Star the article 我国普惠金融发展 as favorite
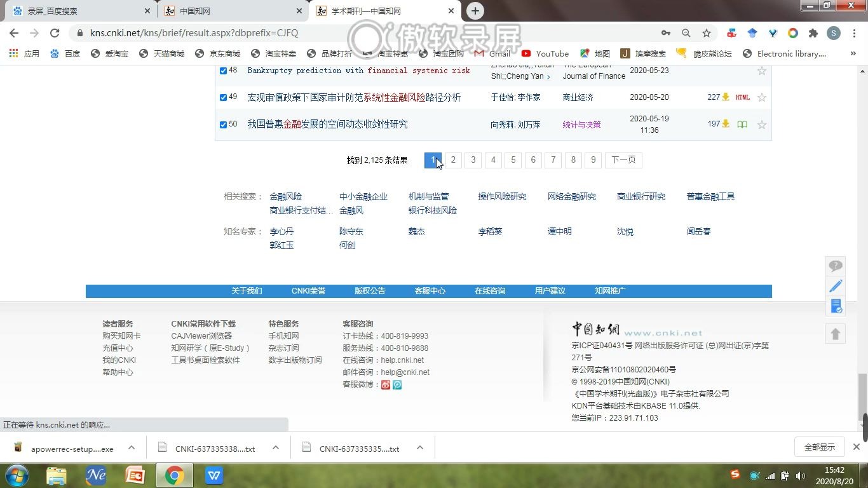 [761, 125]
